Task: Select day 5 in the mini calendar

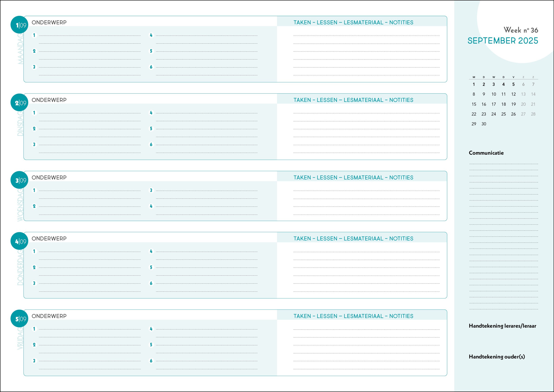Action: [x=513, y=84]
